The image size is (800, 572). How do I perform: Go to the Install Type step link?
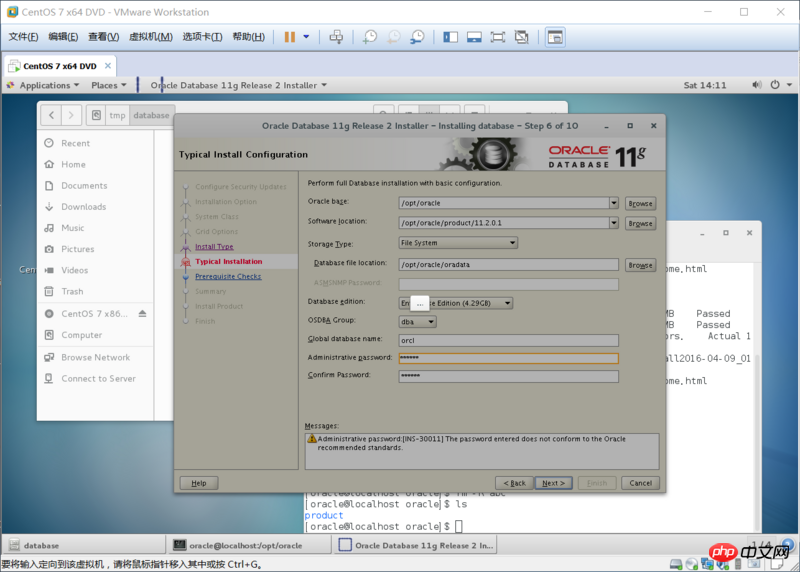pyautogui.click(x=214, y=246)
